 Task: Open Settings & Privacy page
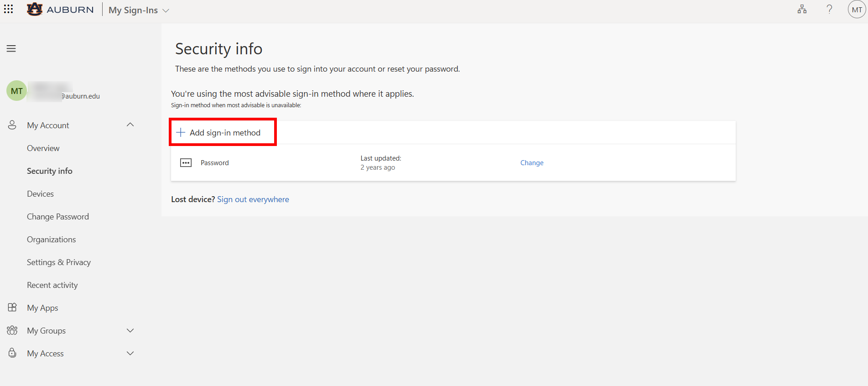pyautogui.click(x=59, y=262)
